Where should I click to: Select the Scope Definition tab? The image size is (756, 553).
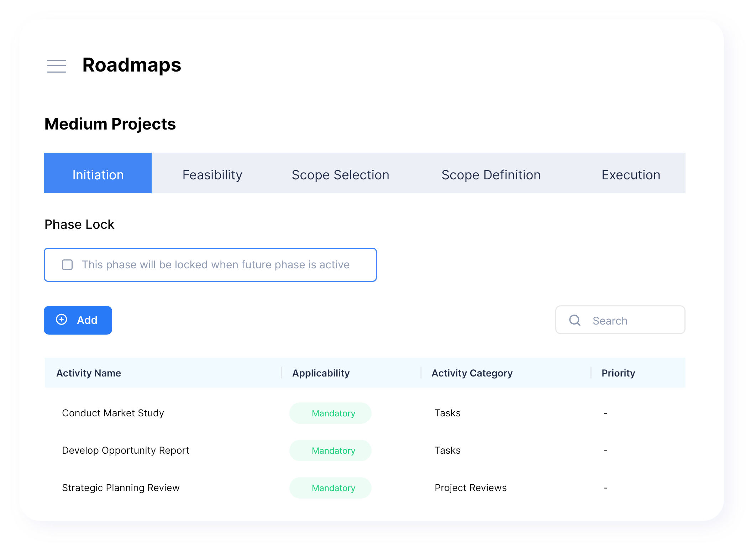pos(491,175)
